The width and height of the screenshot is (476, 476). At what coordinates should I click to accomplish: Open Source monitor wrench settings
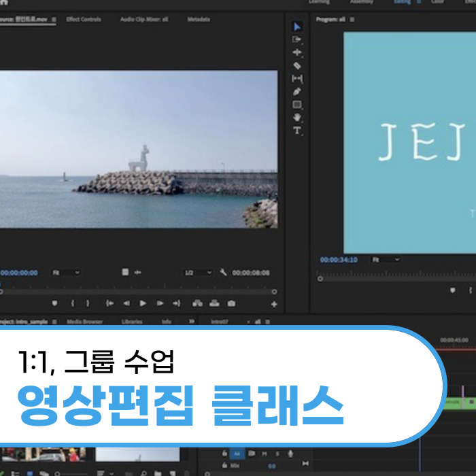(x=224, y=272)
